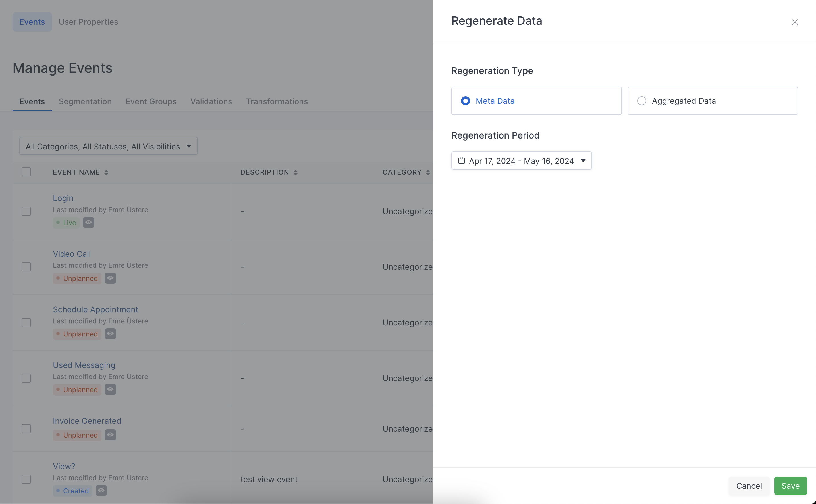This screenshot has width=816, height=504.
Task: Open the Segmentation tab
Action: click(x=85, y=101)
